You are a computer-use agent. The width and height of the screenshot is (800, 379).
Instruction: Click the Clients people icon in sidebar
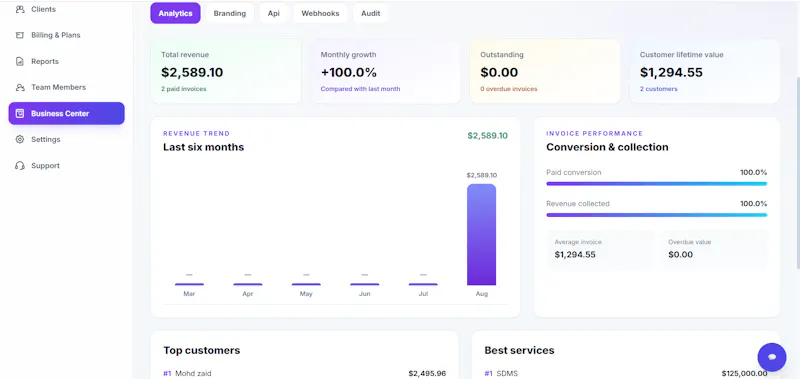coord(20,9)
